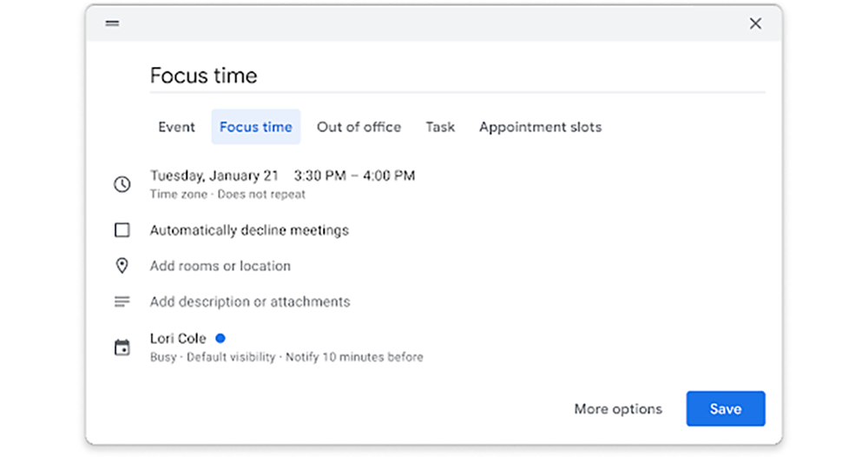
Task: Select the Focus time tab
Action: (x=256, y=127)
